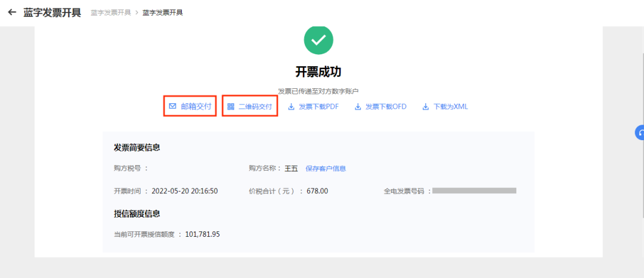Image resolution: width=644 pixels, height=278 pixels.
Task: Click credit limit value 101,781.95
Action: click(203, 234)
